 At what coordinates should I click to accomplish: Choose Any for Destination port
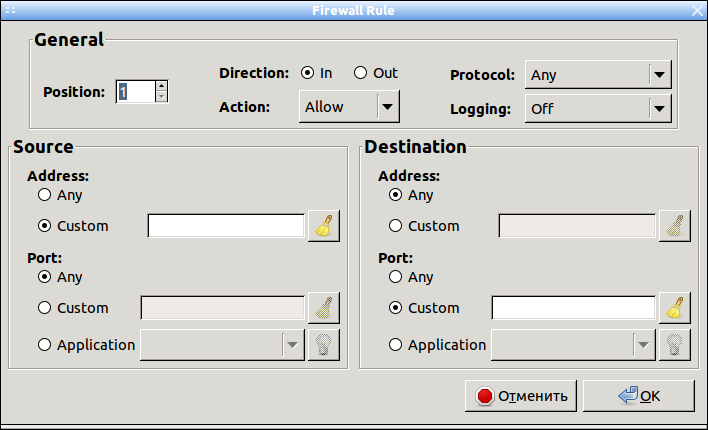point(395,276)
